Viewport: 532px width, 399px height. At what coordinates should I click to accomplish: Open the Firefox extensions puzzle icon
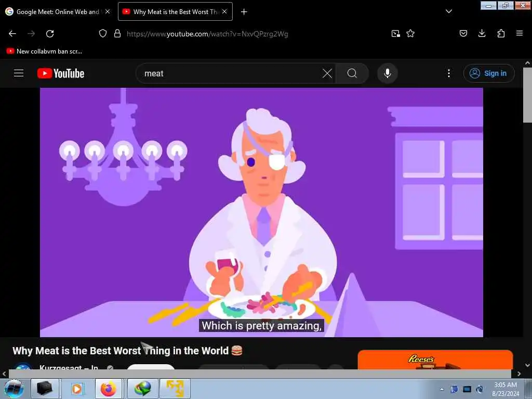coord(501,33)
